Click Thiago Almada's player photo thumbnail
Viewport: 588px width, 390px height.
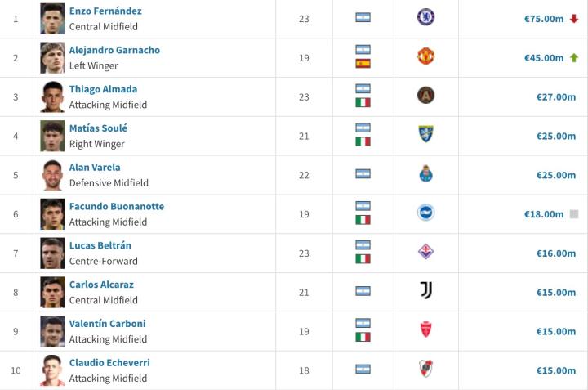coord(52,96)
